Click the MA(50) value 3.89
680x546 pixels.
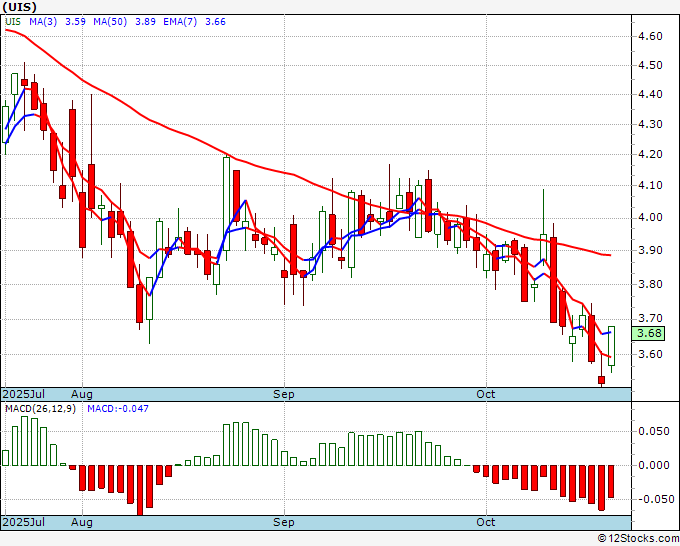(x=145, y=22)
